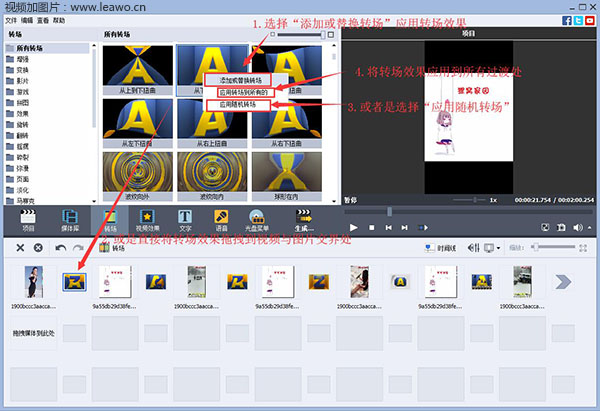600x411 pixels.
Task: Delete selected item with the X icon
Action: 20,248
